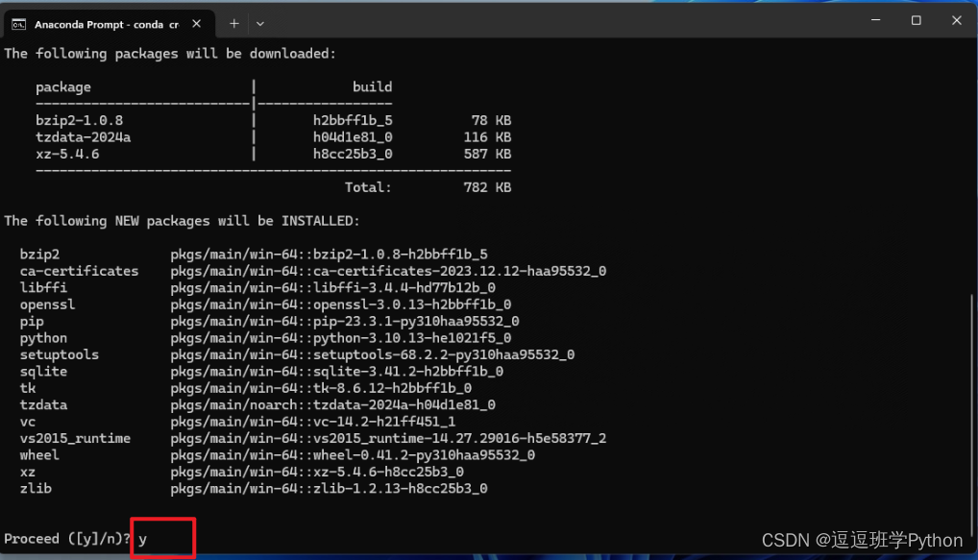Click the 'tk' package name

tap(28, 388)
